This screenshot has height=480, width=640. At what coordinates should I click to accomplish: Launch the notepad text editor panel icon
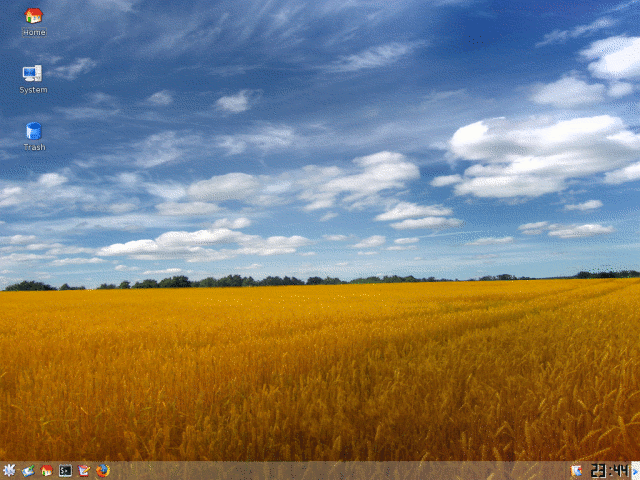[x=84, y=471]
